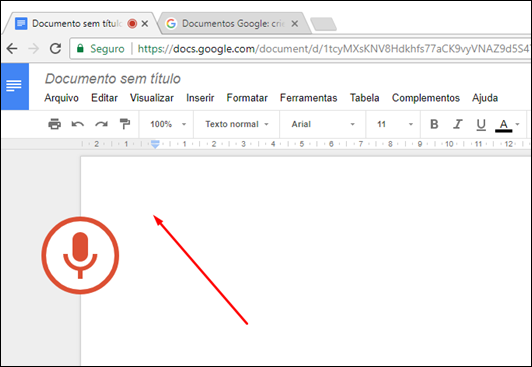Toggle italic formatting
532x367 pixels.
458,124
